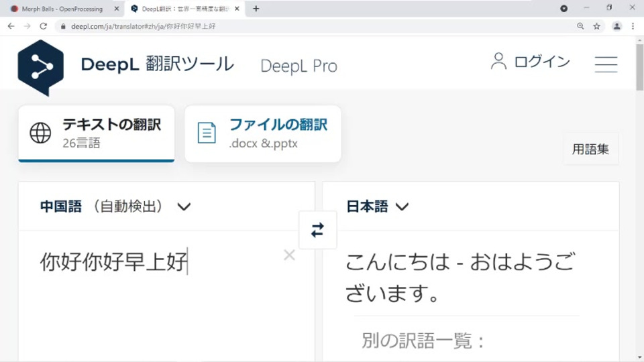Click the chevron next to 自動検出
The image size is (644, 362).
pos(184,207)
